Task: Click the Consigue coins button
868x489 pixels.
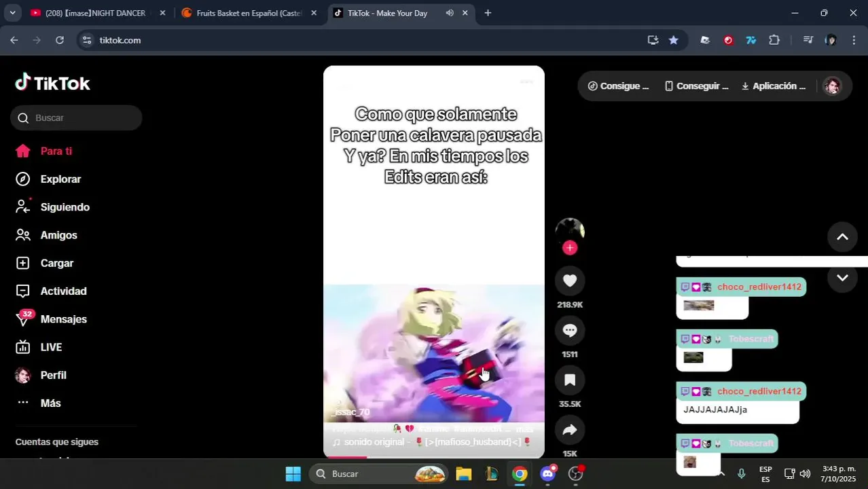Action: tap(618, 86)
